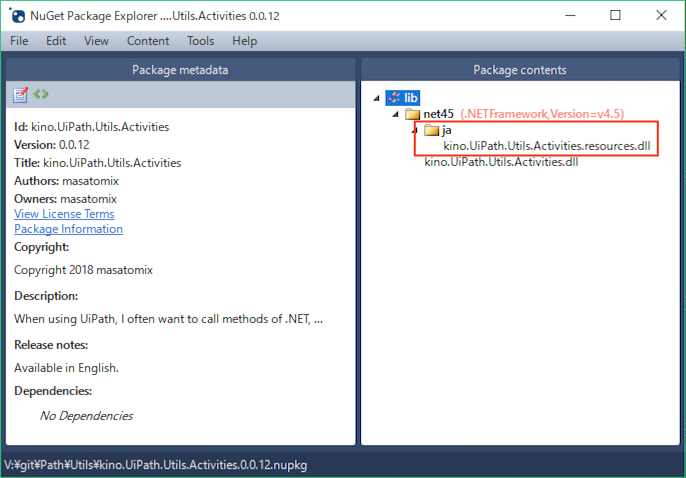Click the nupkg file path in status bar
686x478 pixels.
pos(155,465)
